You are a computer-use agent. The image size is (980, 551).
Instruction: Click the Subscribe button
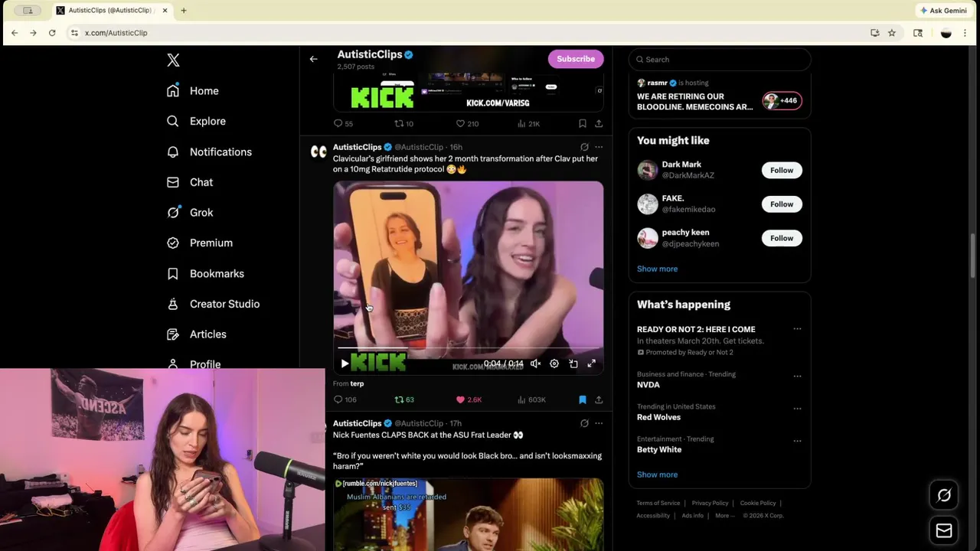point(576,59)
